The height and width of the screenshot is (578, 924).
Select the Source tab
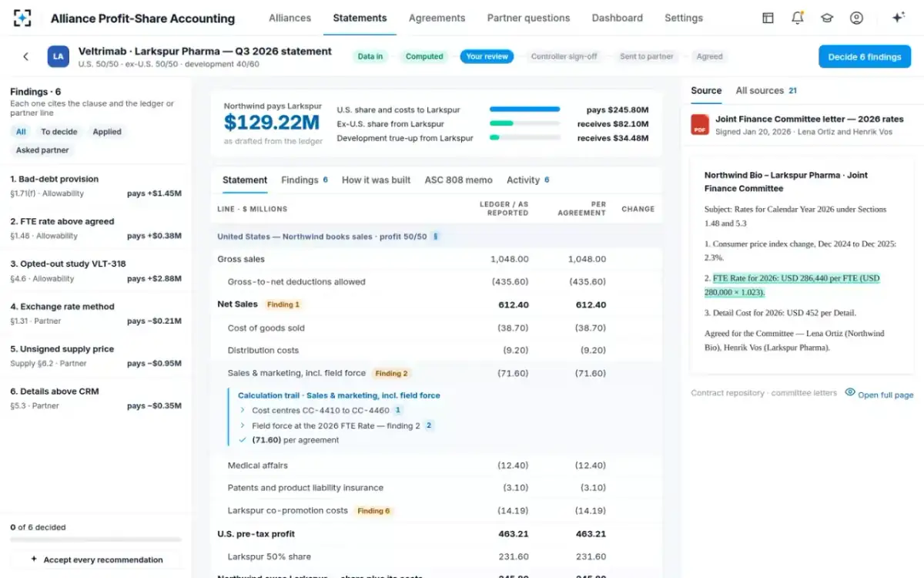tap(706, 91)
